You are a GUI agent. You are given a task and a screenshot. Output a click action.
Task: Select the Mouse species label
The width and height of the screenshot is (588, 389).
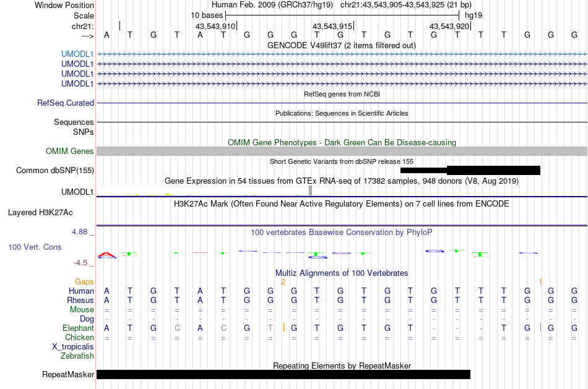pyautogui.click(x=82, y=310)
